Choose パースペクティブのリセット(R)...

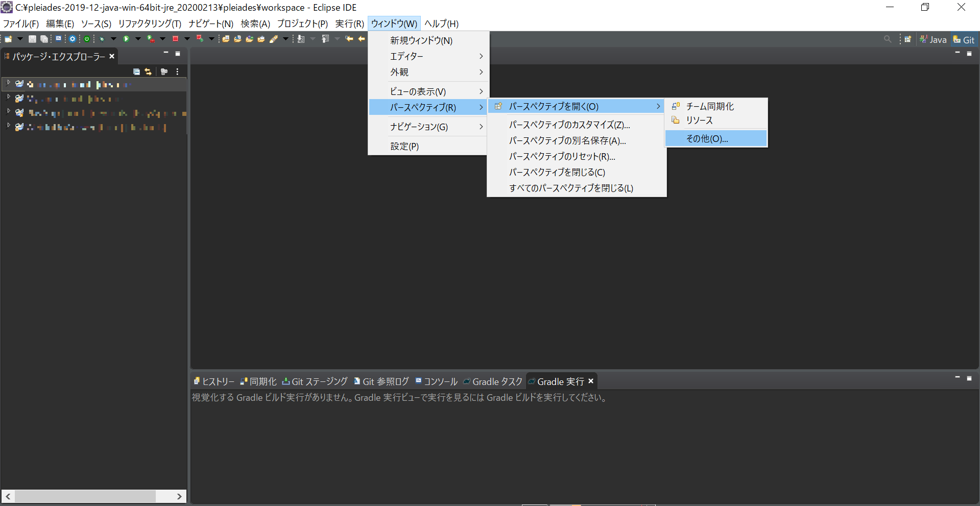tap(577, 156)
